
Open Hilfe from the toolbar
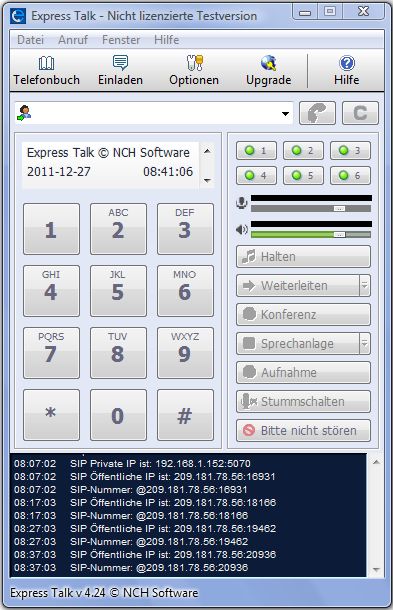coord(346,71)
